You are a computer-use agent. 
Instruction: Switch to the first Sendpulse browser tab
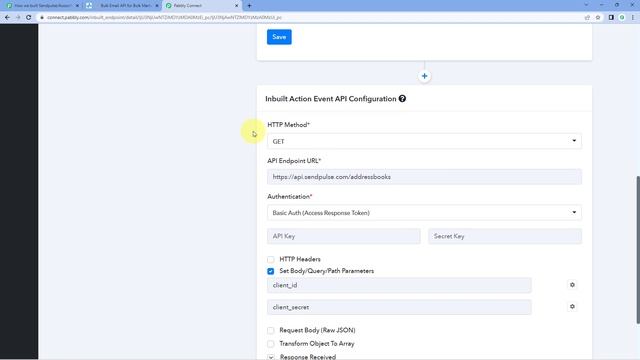coord(41,6)
